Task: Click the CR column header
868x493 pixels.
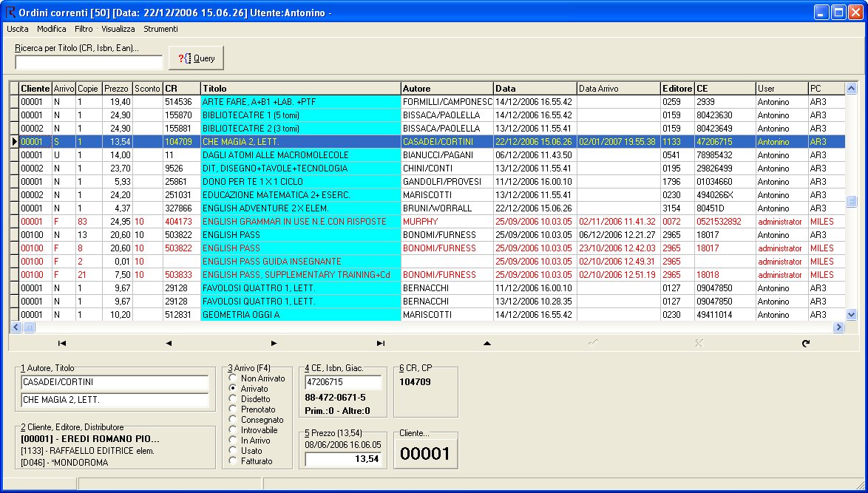Action: click(x=182, y=89)
